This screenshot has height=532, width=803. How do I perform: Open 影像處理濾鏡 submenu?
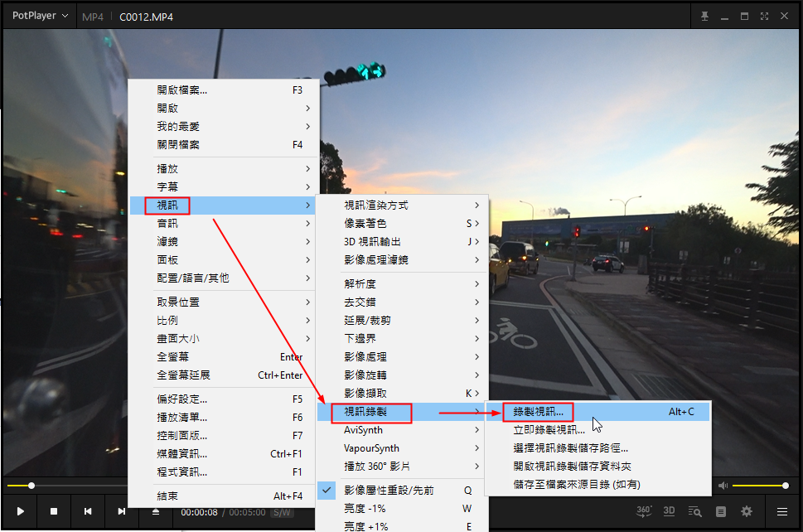point(402,260)
